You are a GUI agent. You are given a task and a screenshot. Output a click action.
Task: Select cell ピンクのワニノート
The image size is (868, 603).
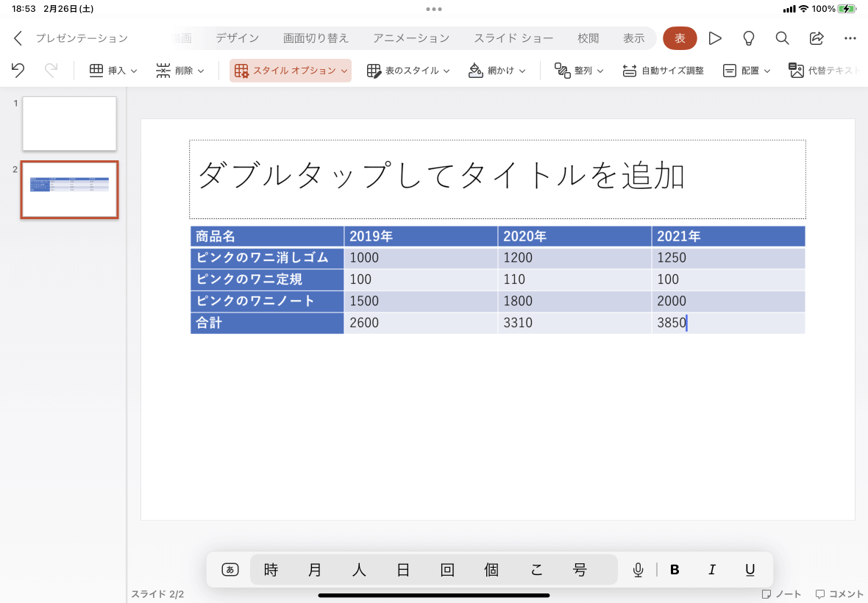pyautogui.click(x=267, y=301)
